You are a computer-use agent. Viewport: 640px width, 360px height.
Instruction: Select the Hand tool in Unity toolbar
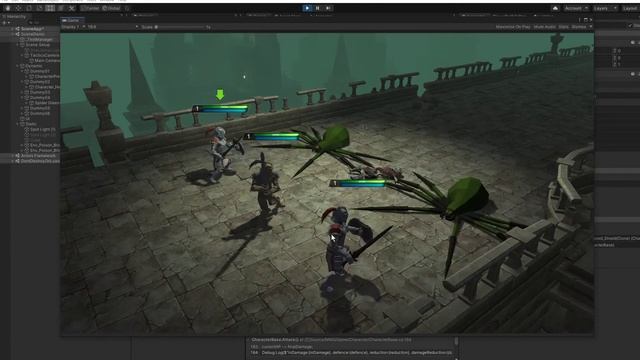(x=8, y=8)
